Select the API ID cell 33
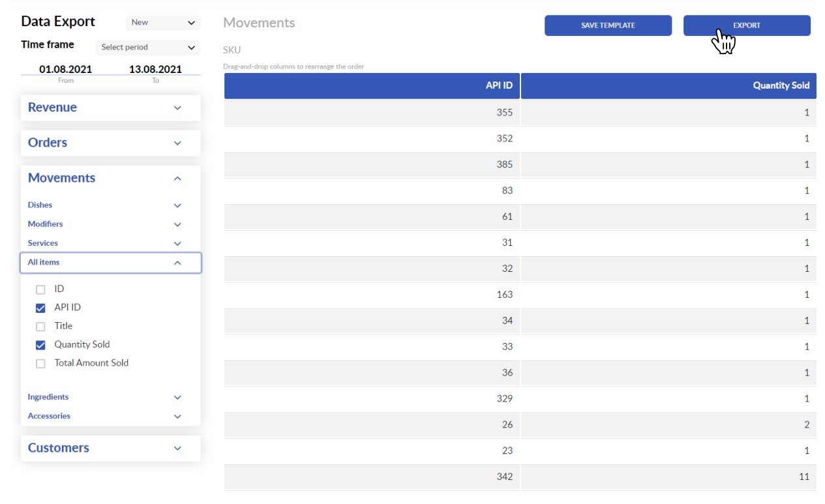Image resolution: width=825 pixels, height=504 pixels. click(x=372, y=347)
